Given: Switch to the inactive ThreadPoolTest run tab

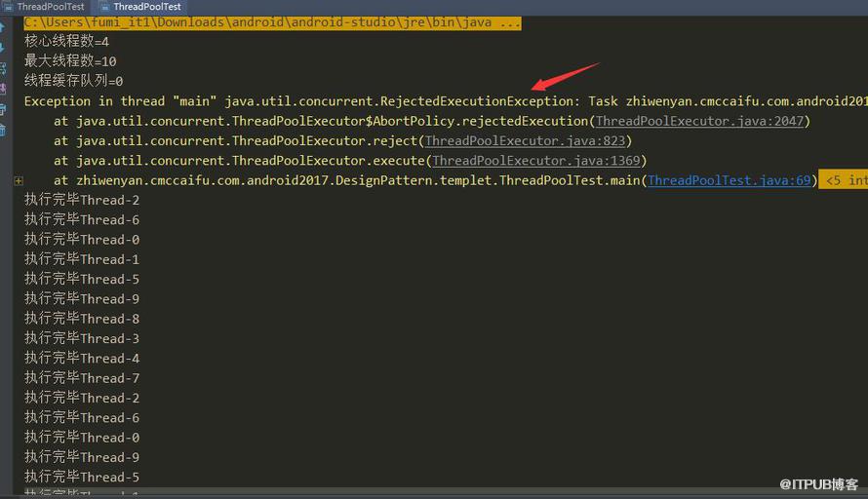Looking at the screenshot, I should tap(44, 7).
